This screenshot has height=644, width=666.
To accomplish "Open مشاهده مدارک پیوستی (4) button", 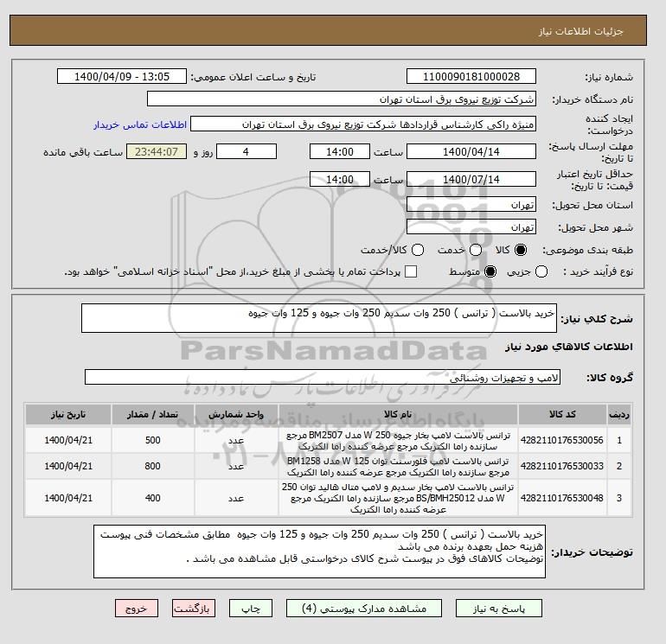I will (x=364, y=609).
